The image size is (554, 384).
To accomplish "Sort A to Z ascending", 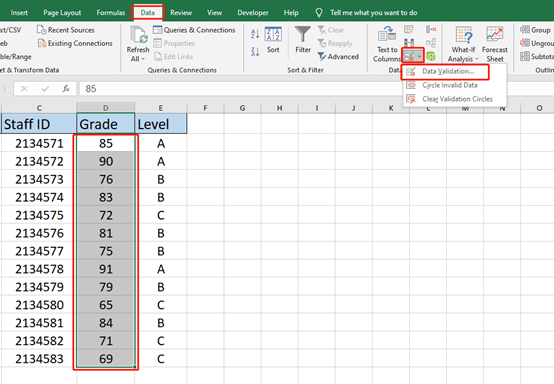I will (255, 34).
